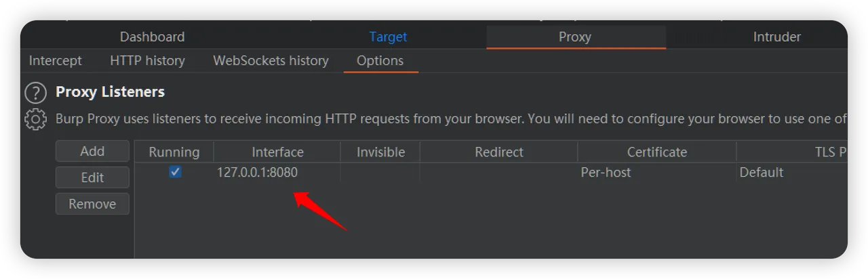Image resolution: width=868 pixels, height=279 pixels.
Task: Open the Proxy Listeners help icon
Action: 35,93
